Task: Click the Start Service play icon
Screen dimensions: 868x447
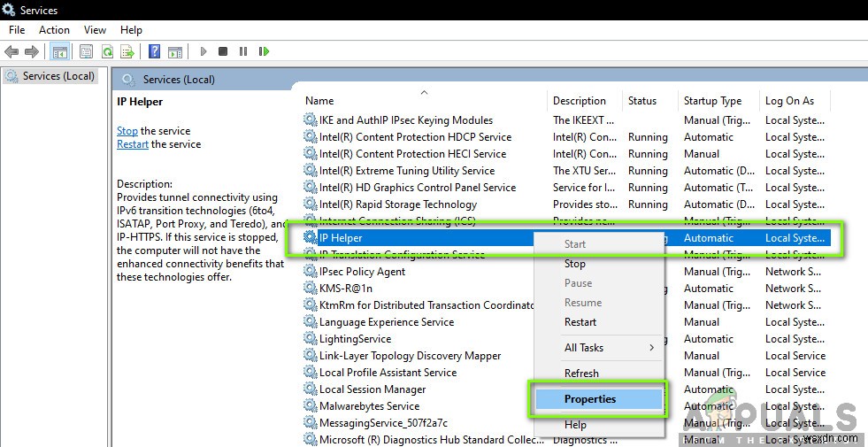Action: tap(204, 51)
